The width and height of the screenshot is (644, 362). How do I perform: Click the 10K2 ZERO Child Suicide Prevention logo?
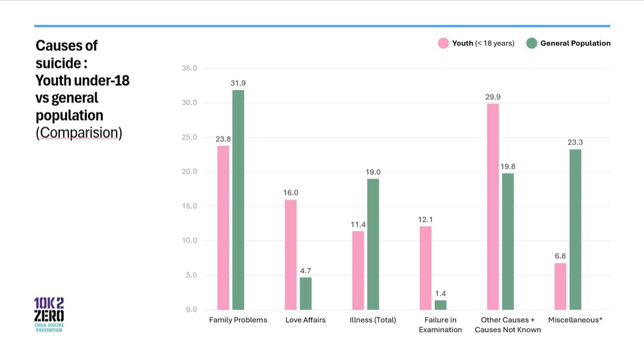pos(49,315)
